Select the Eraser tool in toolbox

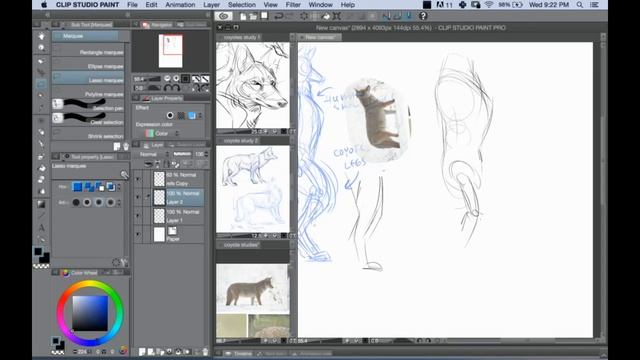pos(41,180)
